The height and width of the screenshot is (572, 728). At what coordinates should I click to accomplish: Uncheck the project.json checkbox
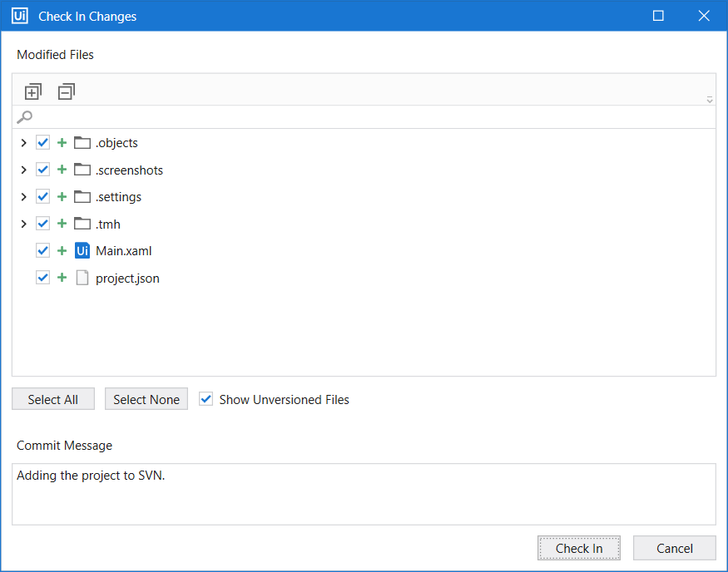[42, 277]
